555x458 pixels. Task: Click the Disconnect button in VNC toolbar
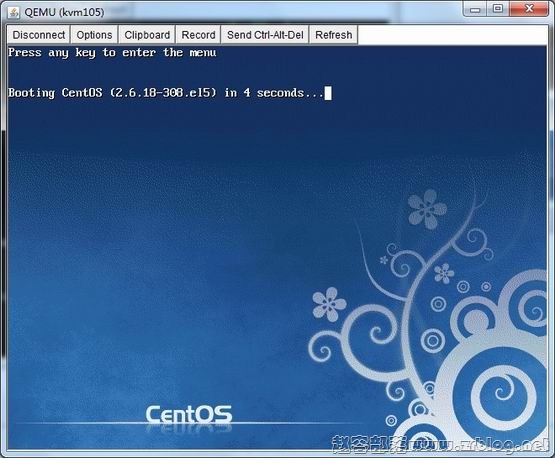39,35
